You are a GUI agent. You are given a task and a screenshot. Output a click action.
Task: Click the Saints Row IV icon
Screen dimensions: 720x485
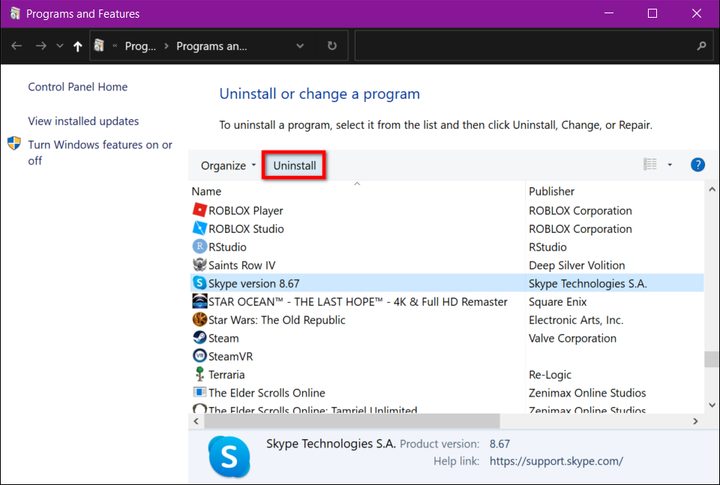pyautogui.click(x=199, y=265)
